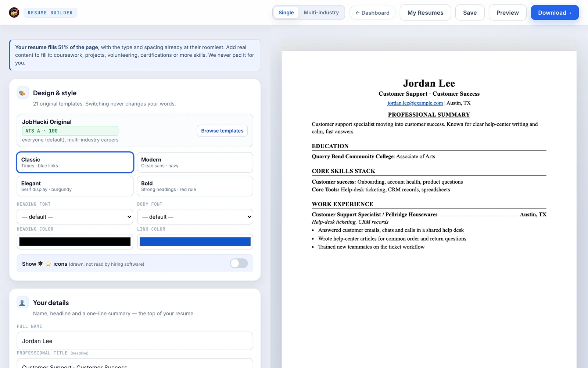The image size is (588, 368).
Task: Click the Resume Builder label badge
Action: pos(50,13)
